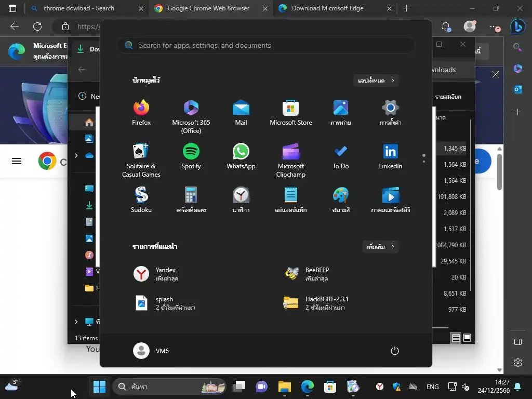The width and height of the screenshot is (532, 399).
Task: Switch to chrome download - Search tab
Action: pos(86,8)
